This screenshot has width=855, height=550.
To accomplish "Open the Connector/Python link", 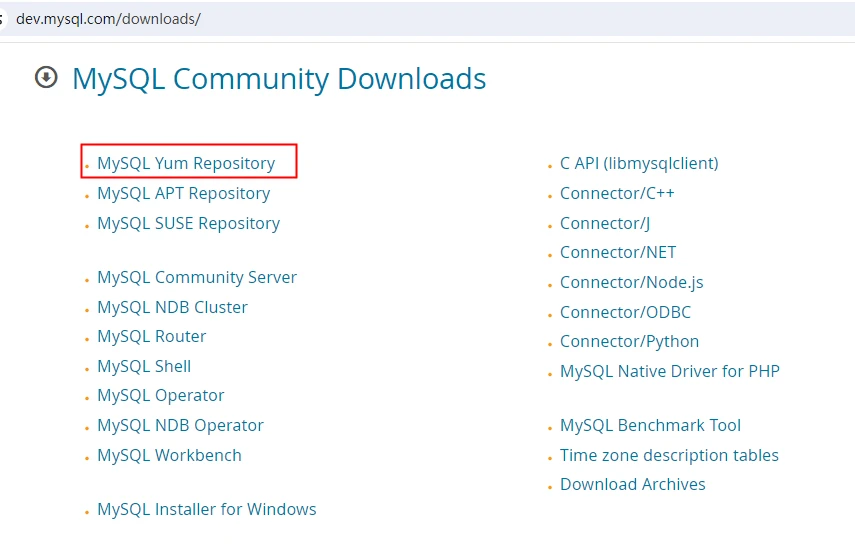I will pyautogui.click(x=629, y=342).
